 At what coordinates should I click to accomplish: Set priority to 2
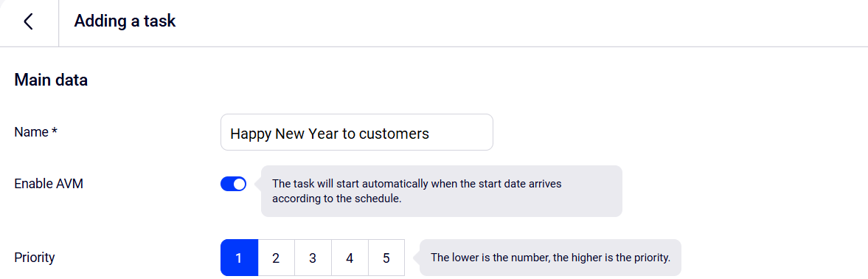pos(277,258)
